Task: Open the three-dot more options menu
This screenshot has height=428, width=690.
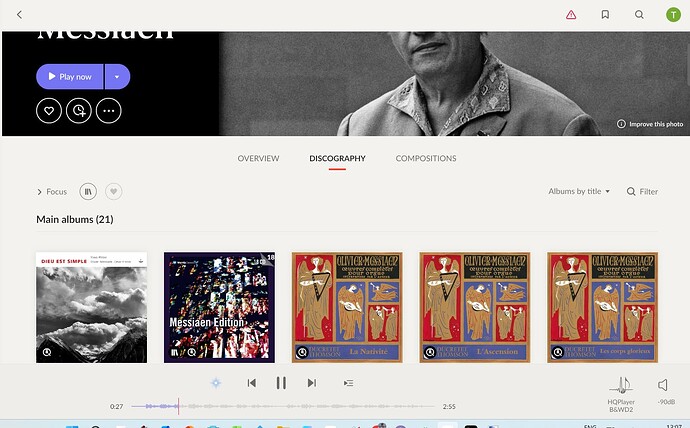Action: click(108, 111)
